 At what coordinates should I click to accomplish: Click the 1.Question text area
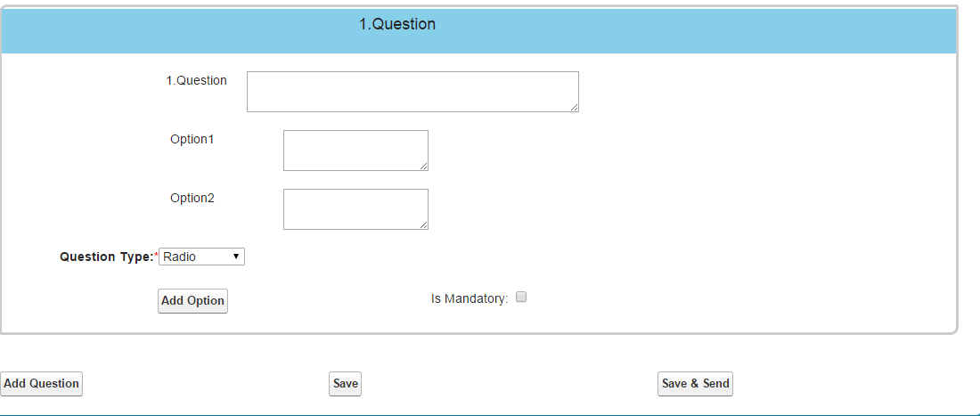point(412,91)
